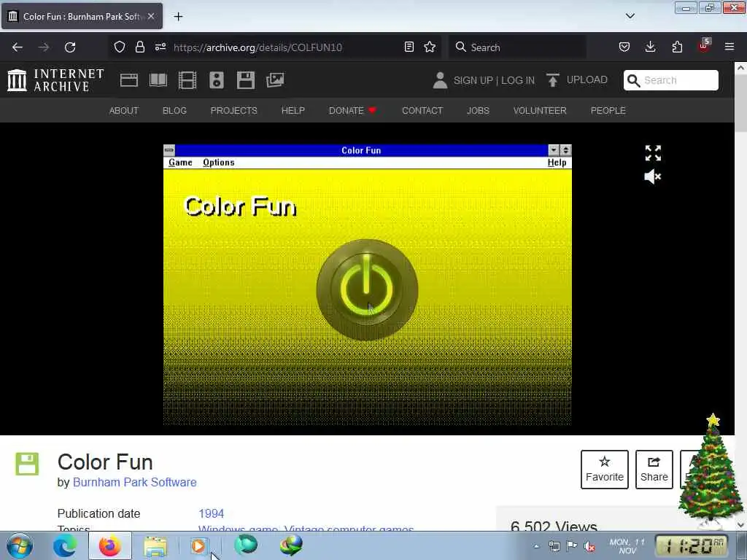The image size is (747, 560).
Task: Go back to the previous page
Action: tap(18, 47)
